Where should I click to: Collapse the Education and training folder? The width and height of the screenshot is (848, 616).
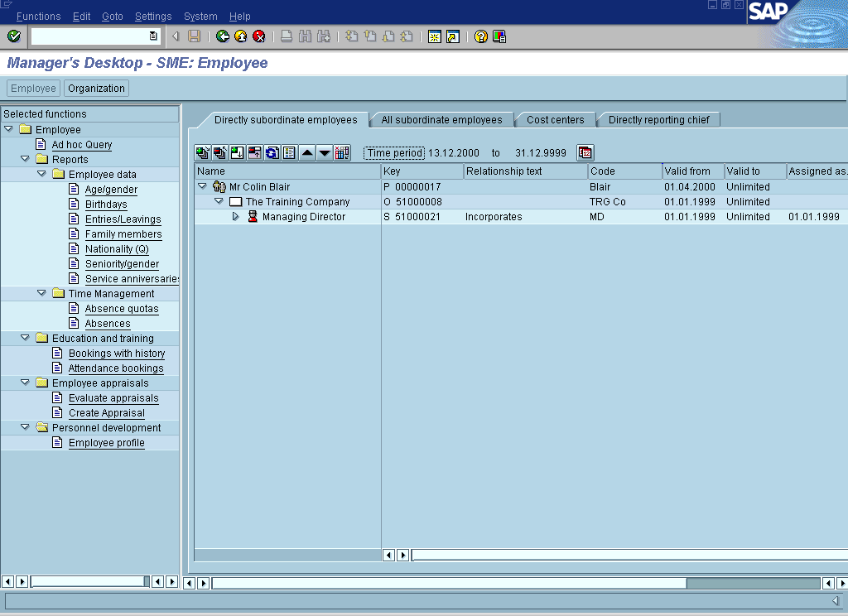25,338
